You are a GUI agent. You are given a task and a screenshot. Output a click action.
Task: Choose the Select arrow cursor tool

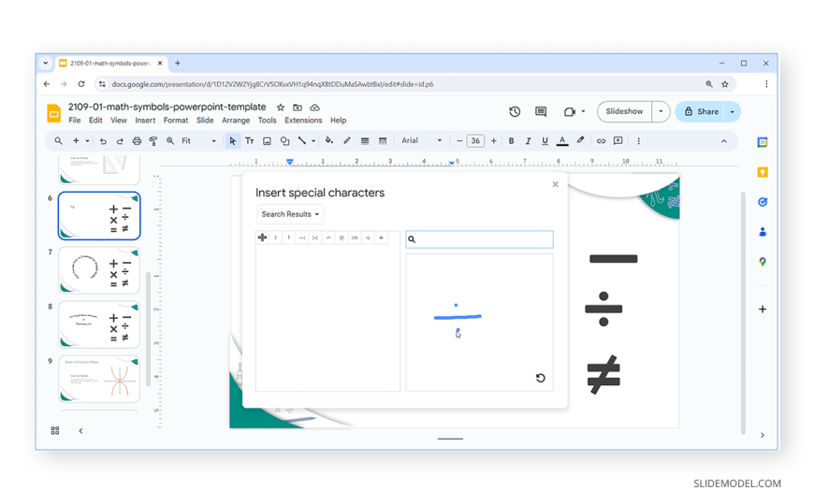[x=232, y=141]
